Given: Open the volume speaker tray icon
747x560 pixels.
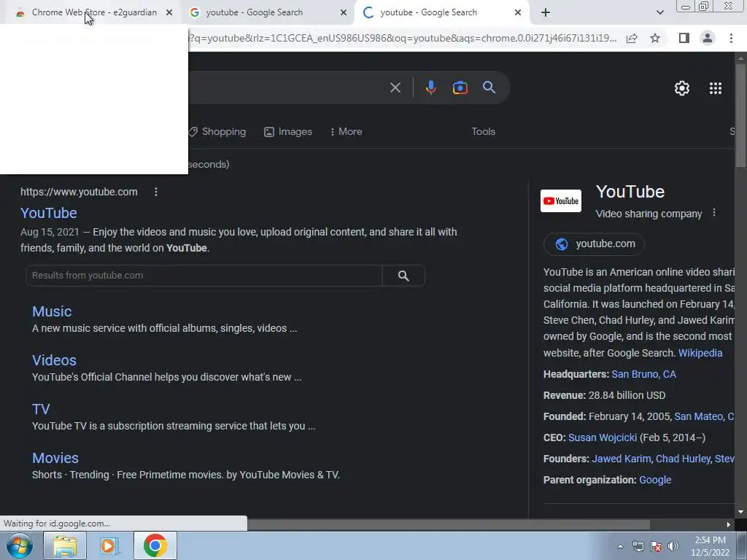Looking at the screenshot, I should (x=673, y=546).
